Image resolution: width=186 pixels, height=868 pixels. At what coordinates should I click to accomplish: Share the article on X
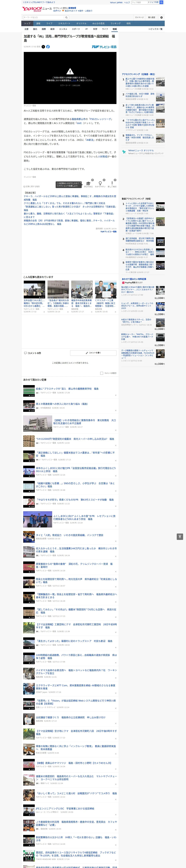tap(43, 47)
